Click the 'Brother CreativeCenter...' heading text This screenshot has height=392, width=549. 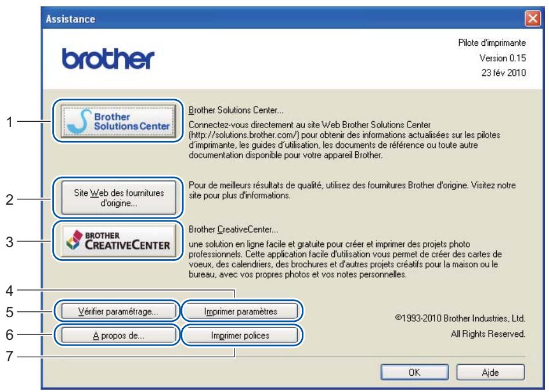[x=233, y=230]
